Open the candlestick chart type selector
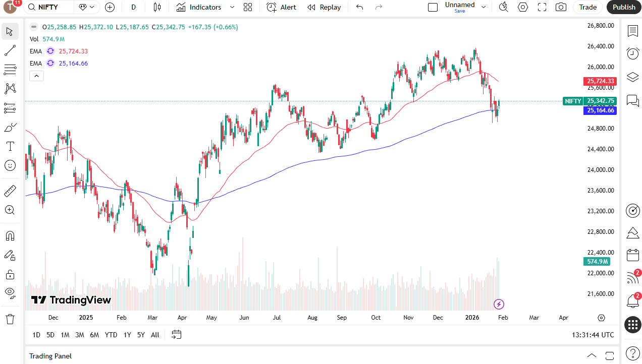Viewport: 642px width, 364px height. pos(156,7)
